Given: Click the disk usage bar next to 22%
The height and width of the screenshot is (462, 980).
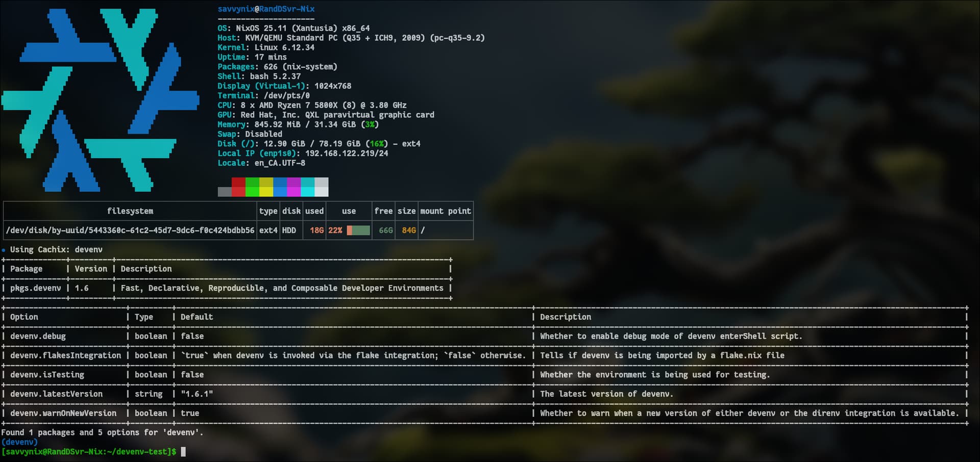Looking at the screenshot, I should (358, 230).
